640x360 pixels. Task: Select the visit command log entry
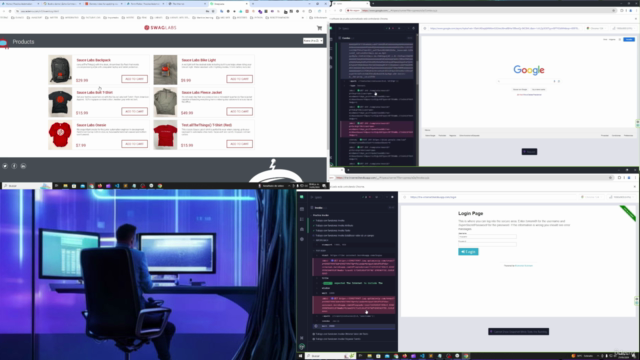tap(354, 256)
